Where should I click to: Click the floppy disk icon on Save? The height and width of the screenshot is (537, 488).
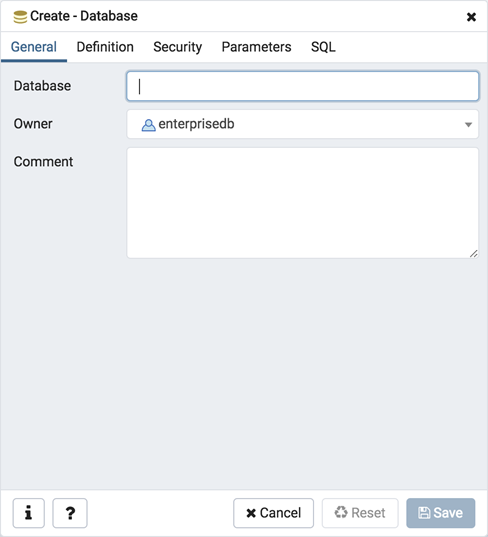tap(424, 513)
